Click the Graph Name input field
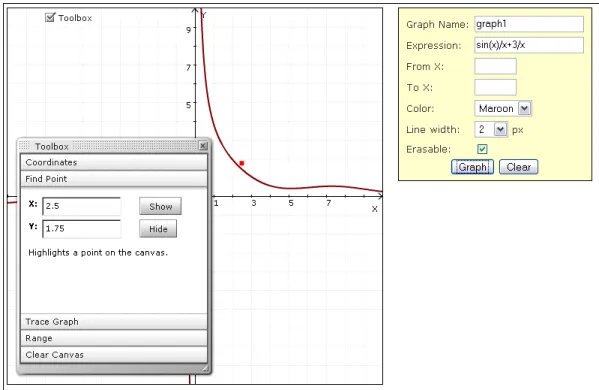The width and height of the screenshot is (599, 390). pos(529,24)
